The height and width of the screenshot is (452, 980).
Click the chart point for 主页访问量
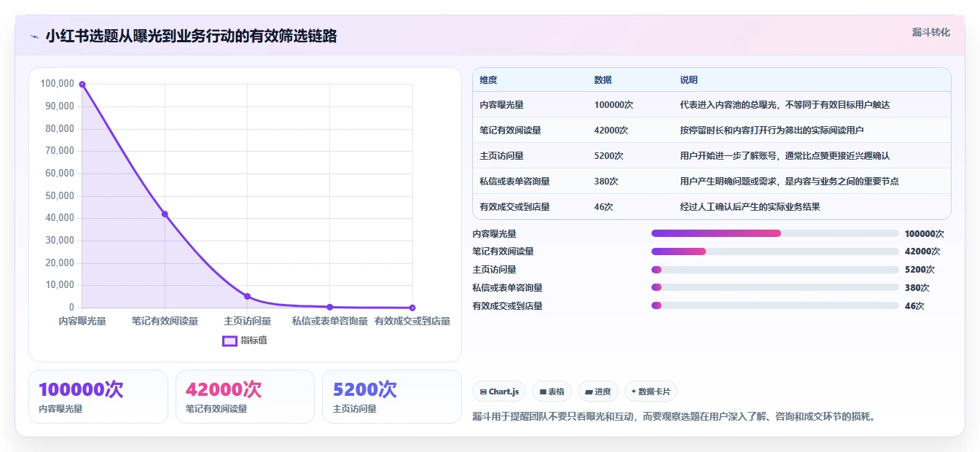coord(247,296)
